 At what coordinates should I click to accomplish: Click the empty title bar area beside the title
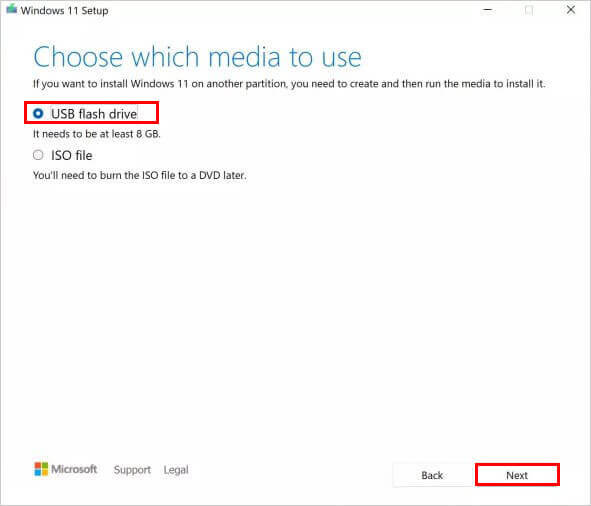[294, 10]
